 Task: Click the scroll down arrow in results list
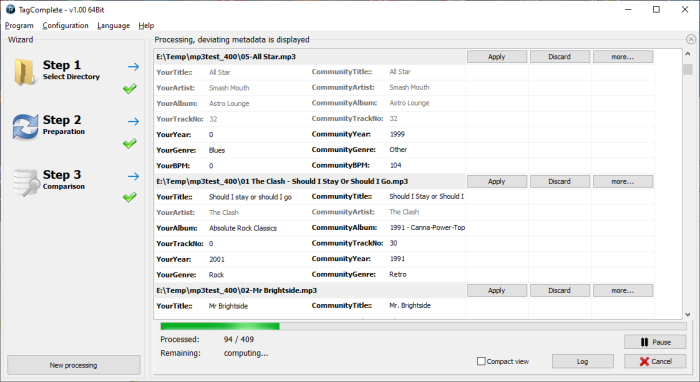coord(688,315)
